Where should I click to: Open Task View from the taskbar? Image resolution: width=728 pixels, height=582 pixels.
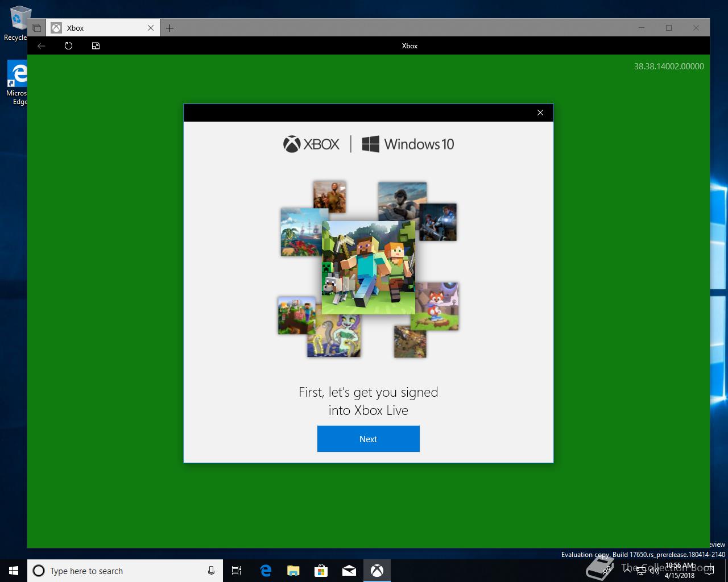237,571
